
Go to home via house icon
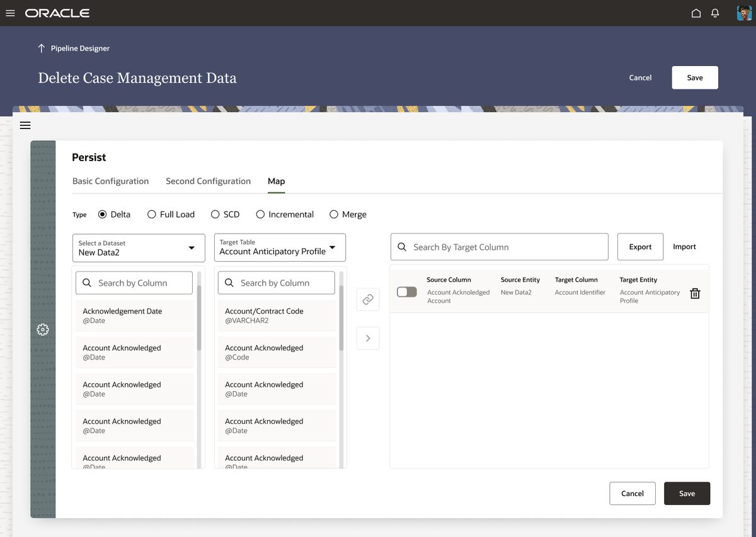[696, 13]
